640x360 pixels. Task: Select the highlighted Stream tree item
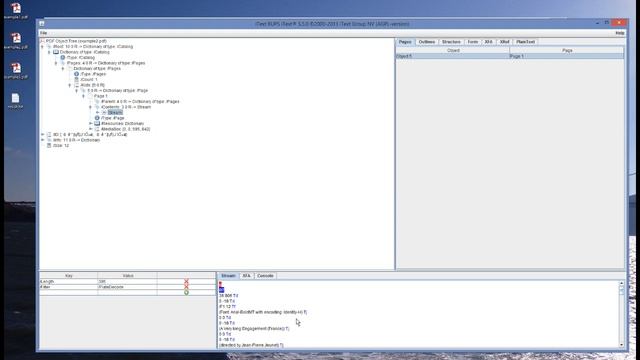tap(115, 113)
